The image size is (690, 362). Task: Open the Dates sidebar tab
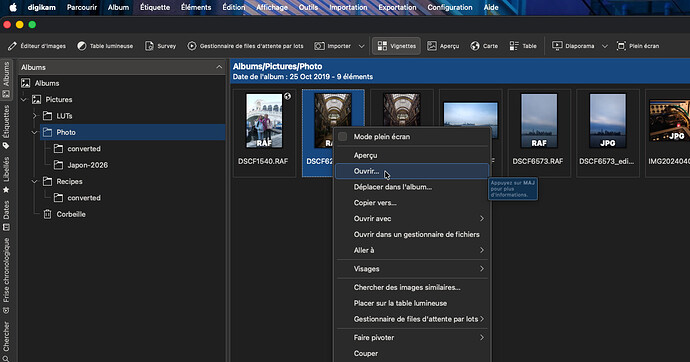(x=6, y=216)
